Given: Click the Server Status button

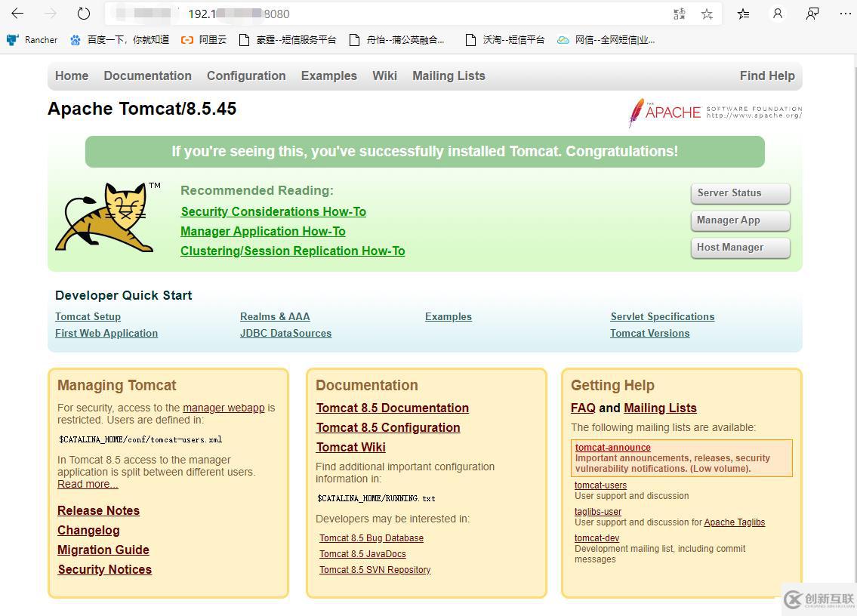Looking at the screenshot, I should click(739, 193).
